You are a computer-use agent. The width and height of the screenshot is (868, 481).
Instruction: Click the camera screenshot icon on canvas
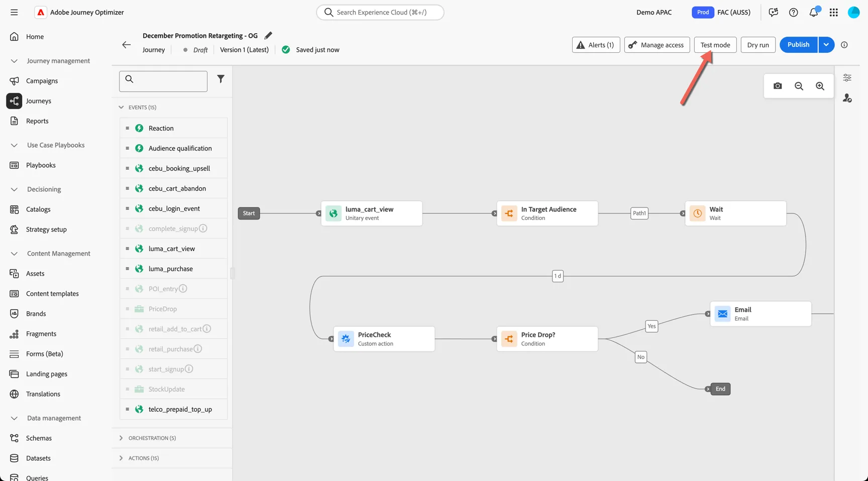[x=778, y=86]
